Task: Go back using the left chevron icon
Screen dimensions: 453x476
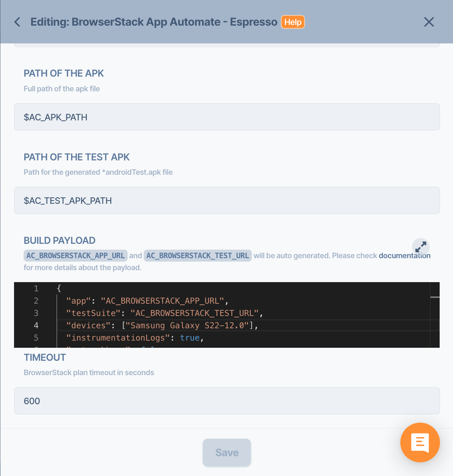Action: tap(17, 22)
